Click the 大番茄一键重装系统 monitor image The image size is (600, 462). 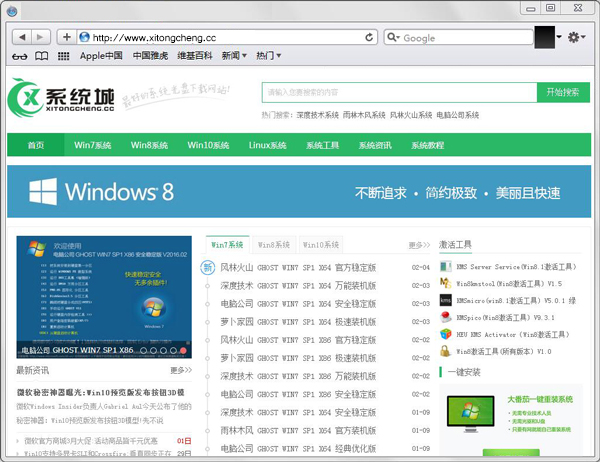pyautogui.click(x=470, y=414)
